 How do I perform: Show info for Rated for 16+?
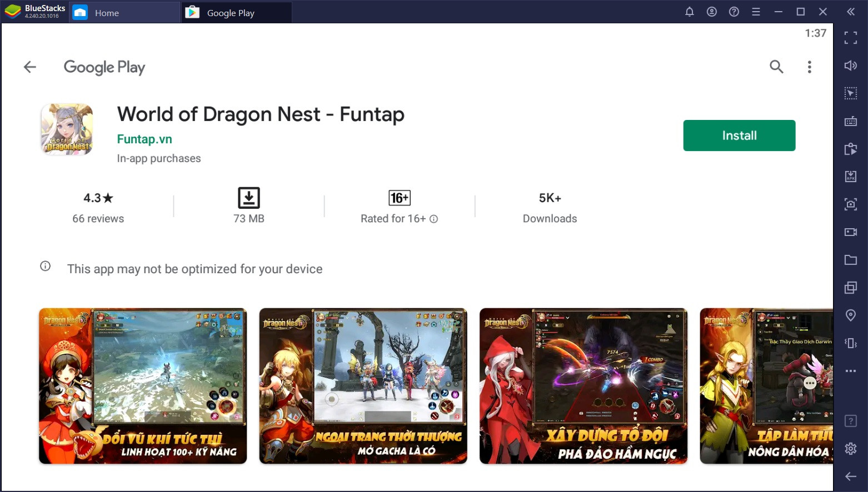point(434,219)
